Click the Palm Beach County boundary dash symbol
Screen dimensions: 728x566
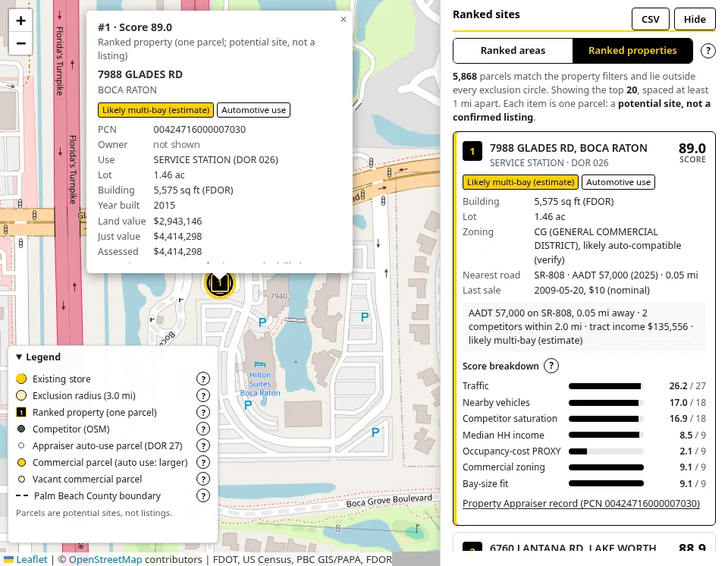22,496
